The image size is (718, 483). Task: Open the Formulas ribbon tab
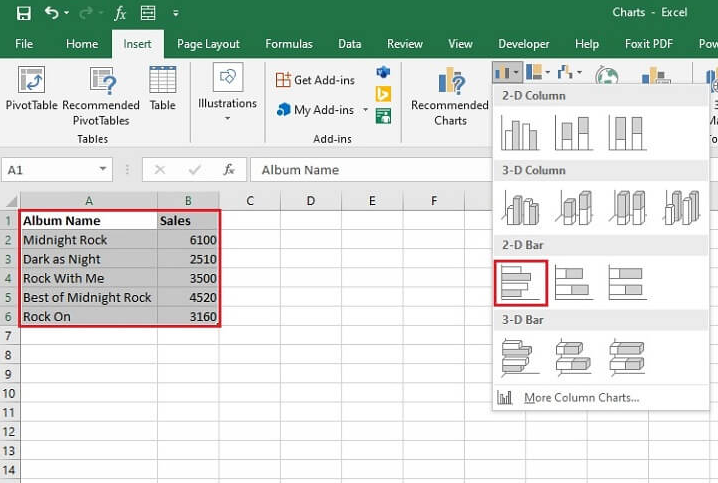[289, 44]
